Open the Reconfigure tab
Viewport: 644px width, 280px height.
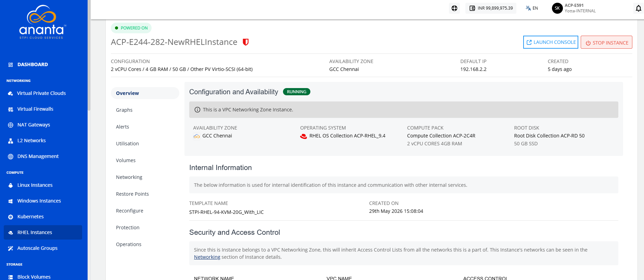pyautogui.click(x=130, y=211)
